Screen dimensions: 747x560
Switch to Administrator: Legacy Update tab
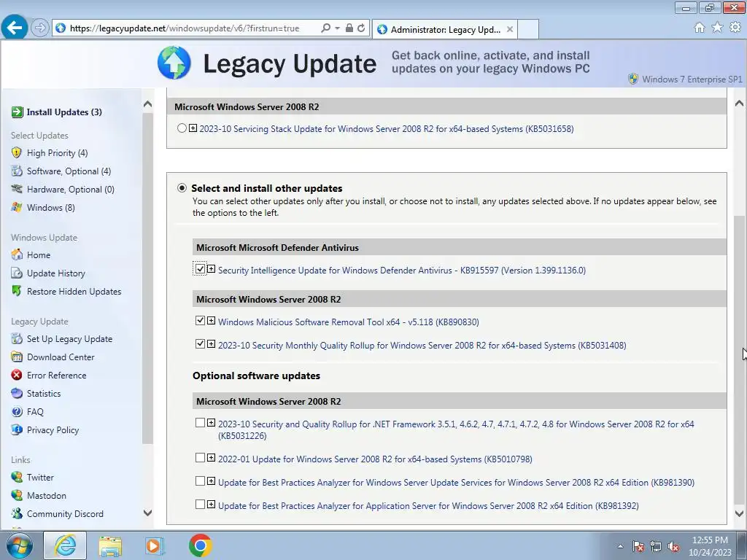pos(445,29)
